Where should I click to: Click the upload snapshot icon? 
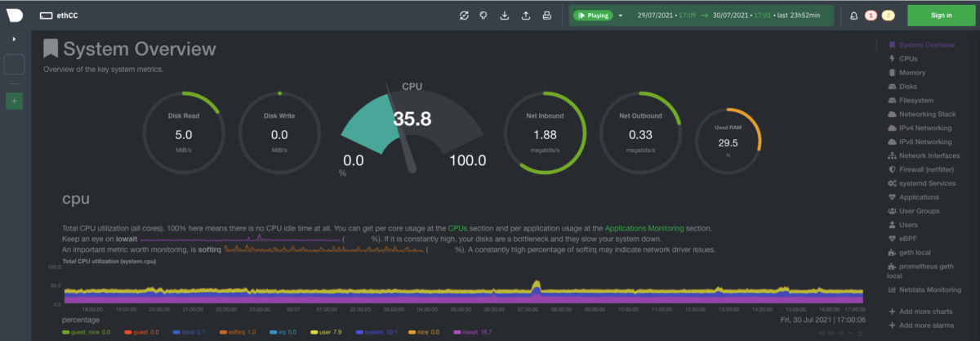525,15
